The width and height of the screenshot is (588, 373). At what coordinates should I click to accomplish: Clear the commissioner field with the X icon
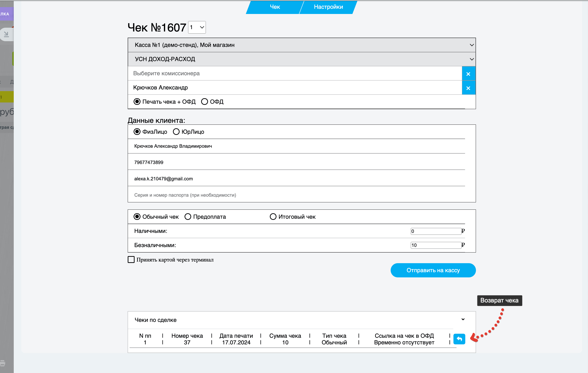pyautogui.click(x=468, y=74)
